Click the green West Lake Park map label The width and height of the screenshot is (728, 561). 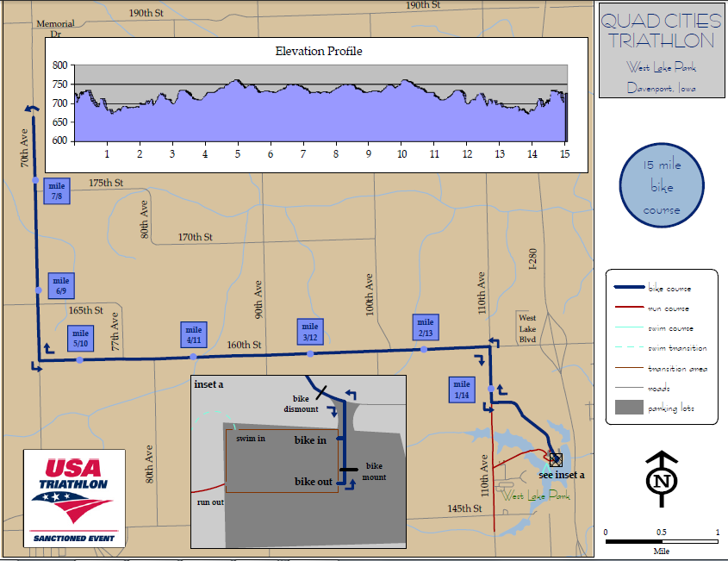tap(535, 496)
